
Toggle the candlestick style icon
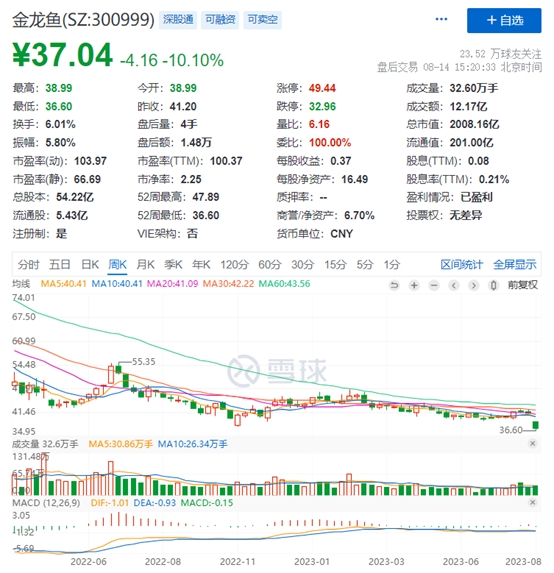click(493, 285)
